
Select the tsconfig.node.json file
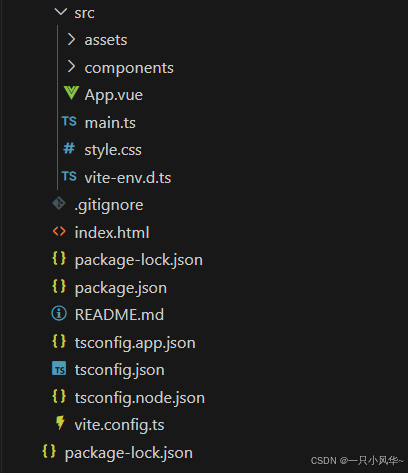(140, 398)
